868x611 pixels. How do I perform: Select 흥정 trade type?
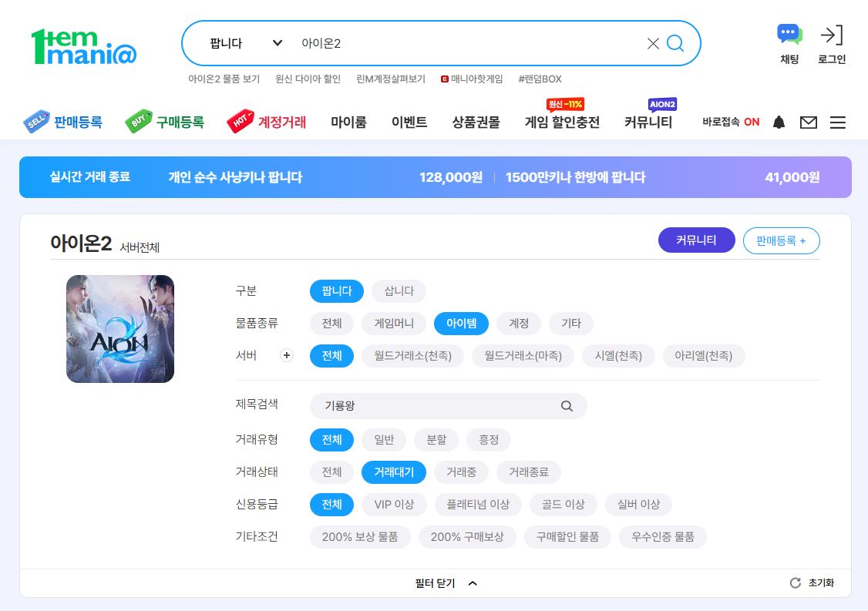point(488,439)
